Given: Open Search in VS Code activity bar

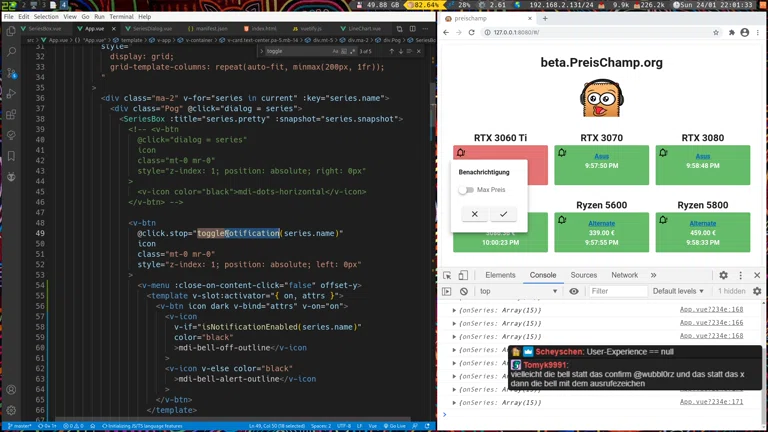Looking at the screenshot, I should 11,52.
